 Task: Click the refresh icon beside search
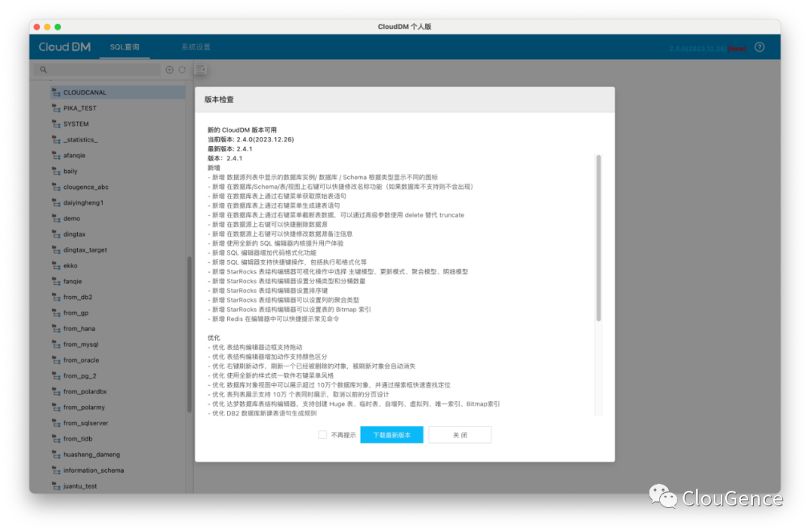point(182,70)
